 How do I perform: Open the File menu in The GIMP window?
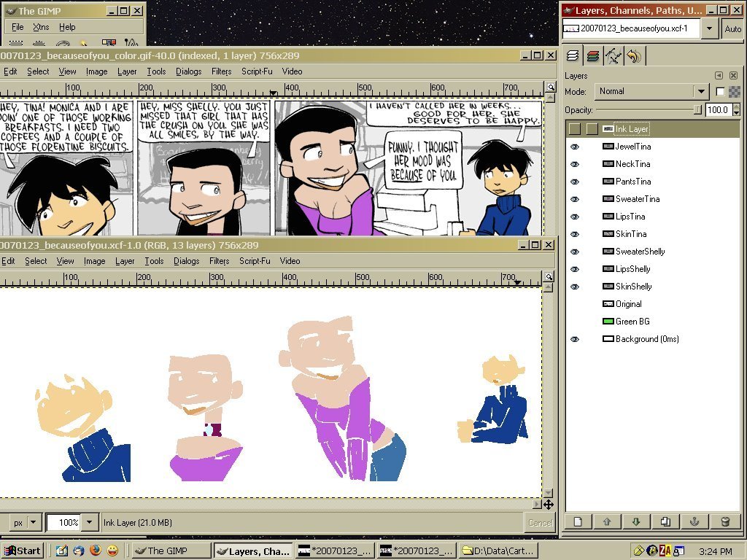point(18,27)
